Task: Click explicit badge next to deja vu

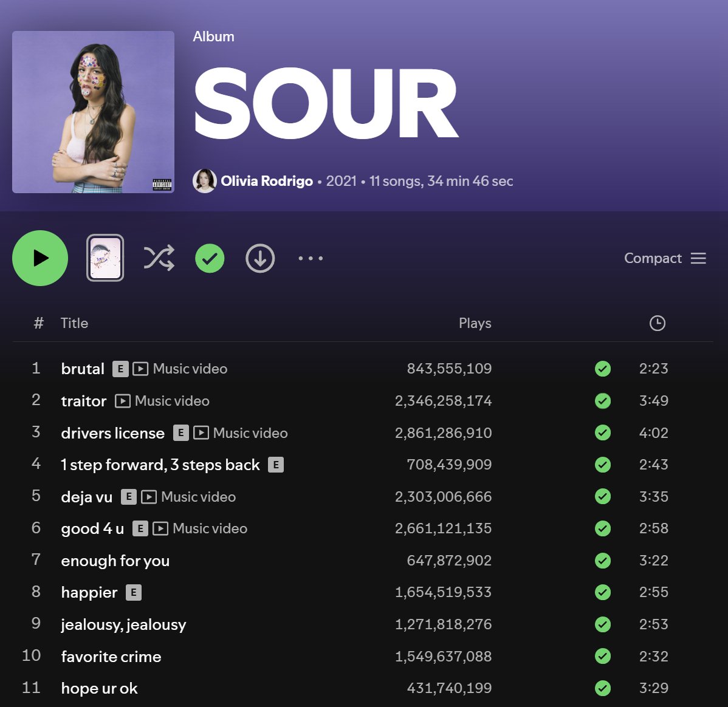Action: click(129, 497)
